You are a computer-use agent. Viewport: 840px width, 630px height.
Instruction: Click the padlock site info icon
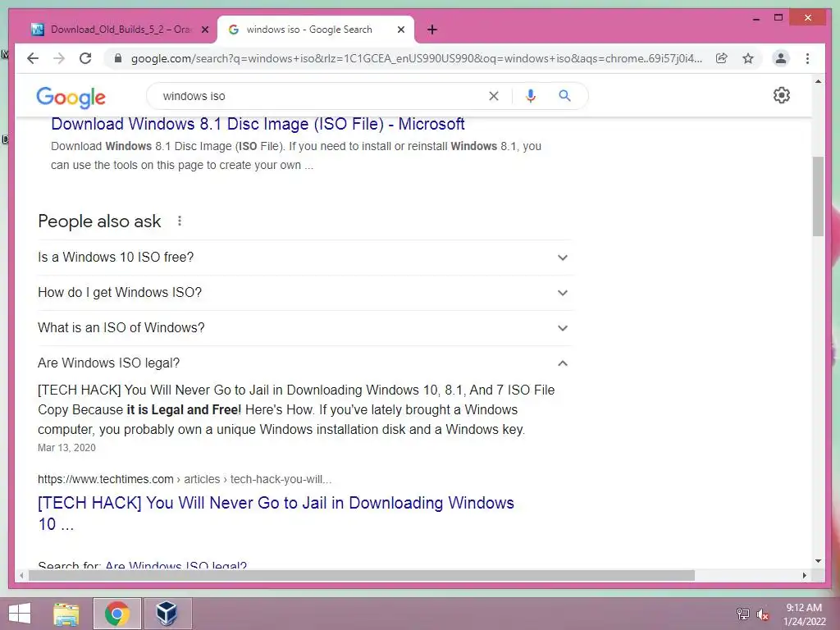click(118, 58)
